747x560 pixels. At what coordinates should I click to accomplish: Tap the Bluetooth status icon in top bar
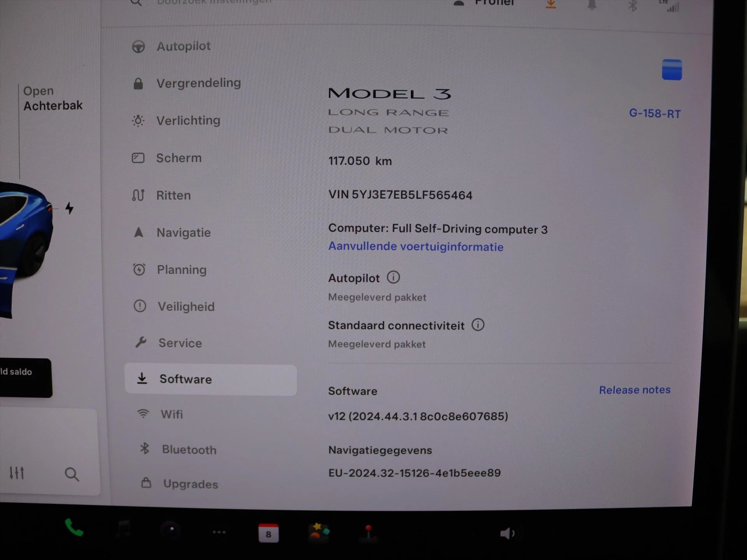coord(633,5)
